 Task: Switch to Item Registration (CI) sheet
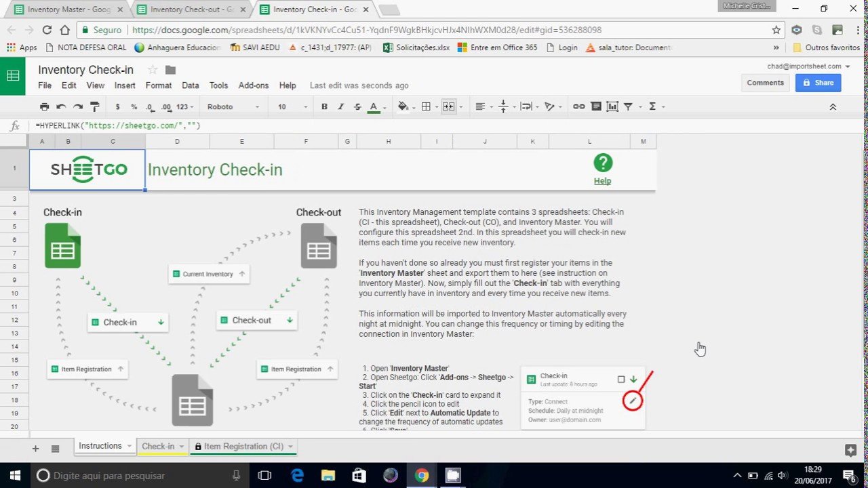tap(244, 446)
